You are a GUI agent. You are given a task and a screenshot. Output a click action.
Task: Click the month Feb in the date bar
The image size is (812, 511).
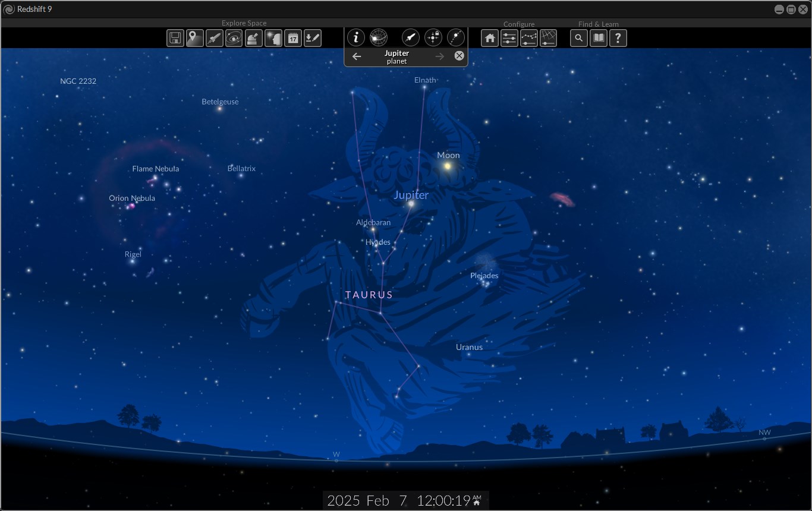(x=377, y=500)
